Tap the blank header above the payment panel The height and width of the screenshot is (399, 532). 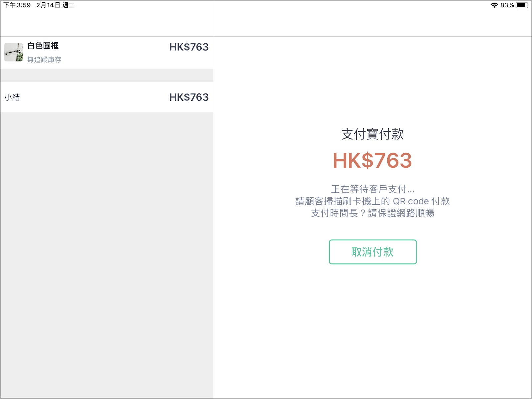click(372, 23)
